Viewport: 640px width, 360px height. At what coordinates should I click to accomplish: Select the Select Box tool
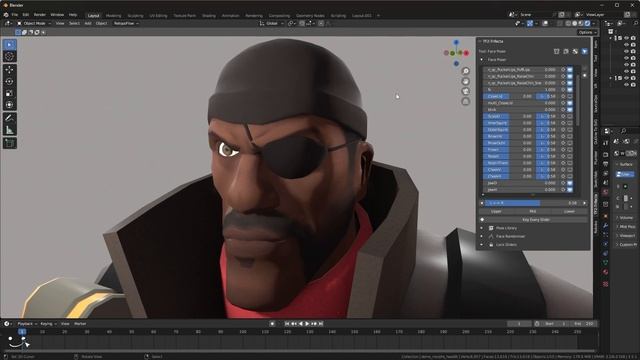10,44
